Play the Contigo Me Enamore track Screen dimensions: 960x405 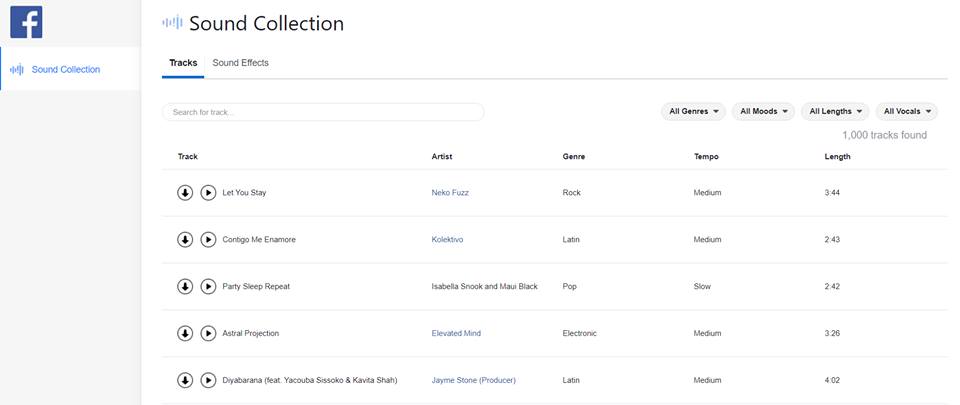(208, 240)
